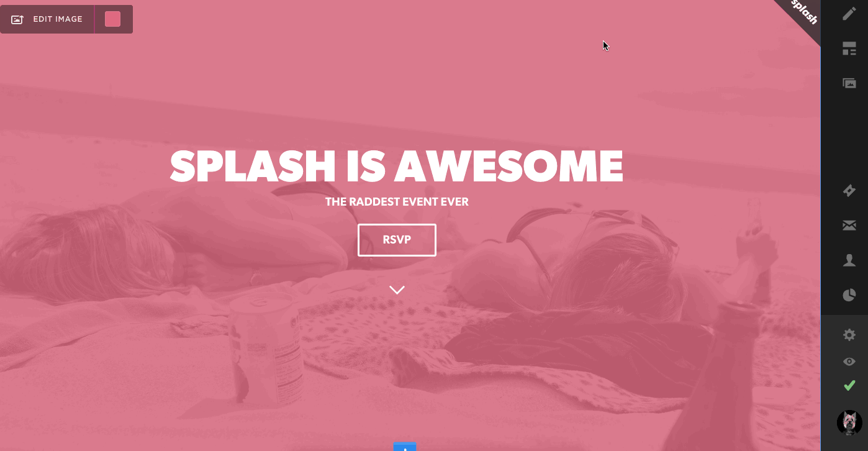Open the ticket icon in sidebar
This screenshot has height=451, width=868.
pyautogui.click(x=849, y=191)
